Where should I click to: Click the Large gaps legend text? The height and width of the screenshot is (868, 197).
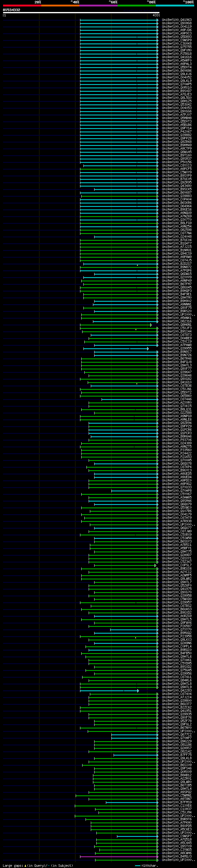coord(38,866)
